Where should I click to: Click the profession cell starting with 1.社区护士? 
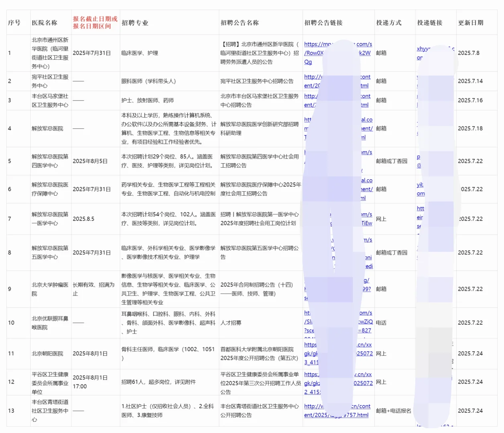(168, 411)
